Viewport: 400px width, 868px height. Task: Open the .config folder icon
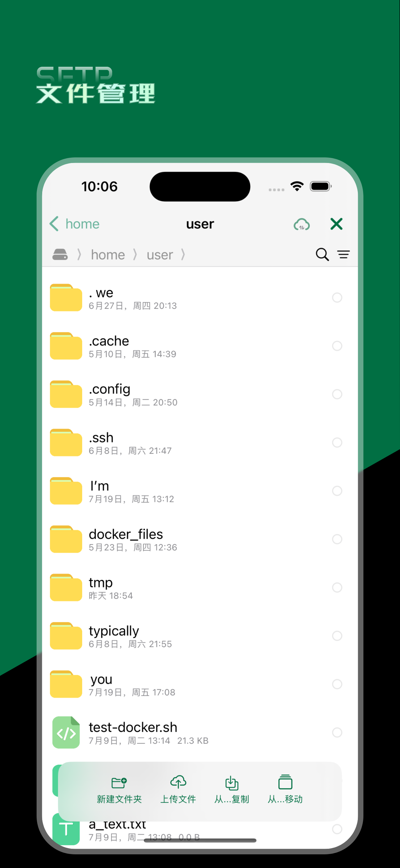point(66,394)
